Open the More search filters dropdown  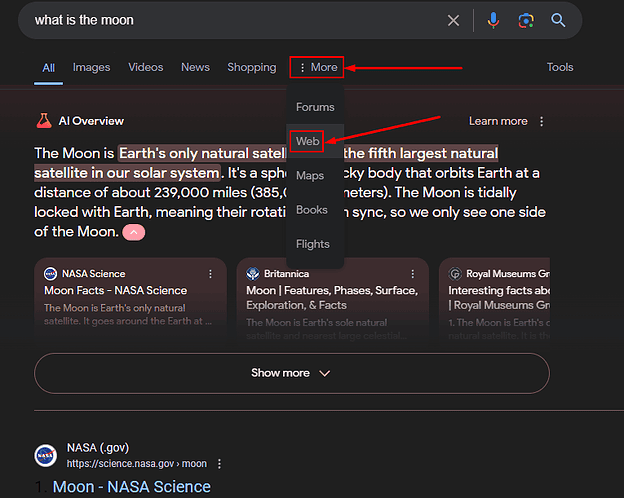tap(317, 67)
